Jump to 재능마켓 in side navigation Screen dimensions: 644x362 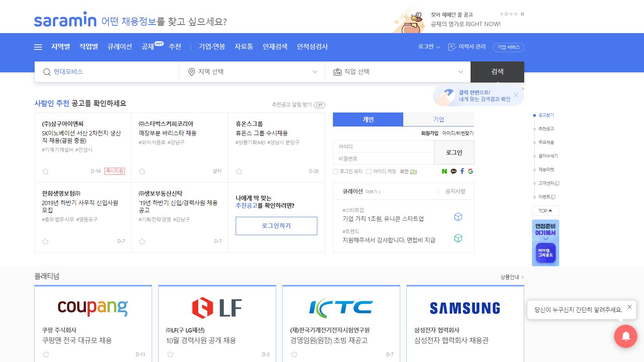pos(546,170)
